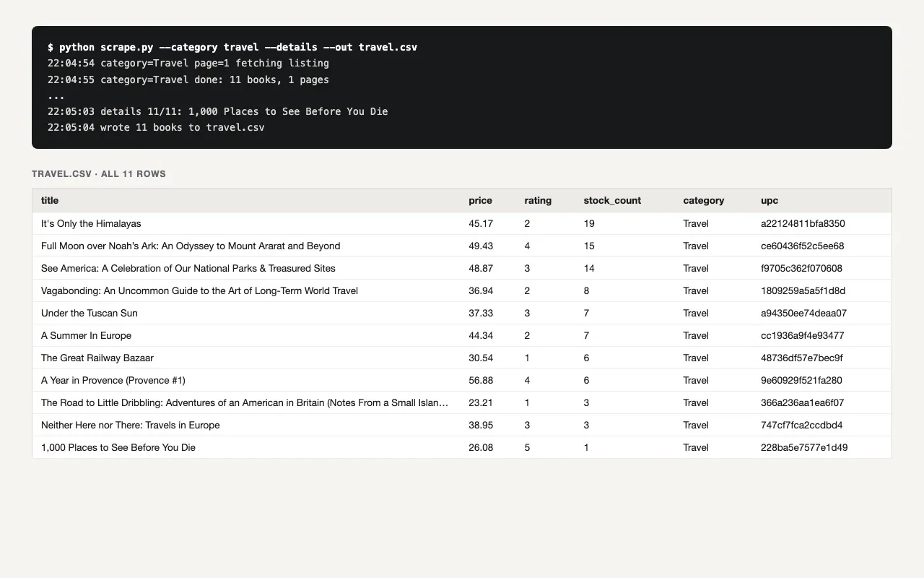The height and width of the screenshot is (578, 924).
Task: Click the upc 747cf7fca2ccdbd4
Action: [x=802, y=425]
